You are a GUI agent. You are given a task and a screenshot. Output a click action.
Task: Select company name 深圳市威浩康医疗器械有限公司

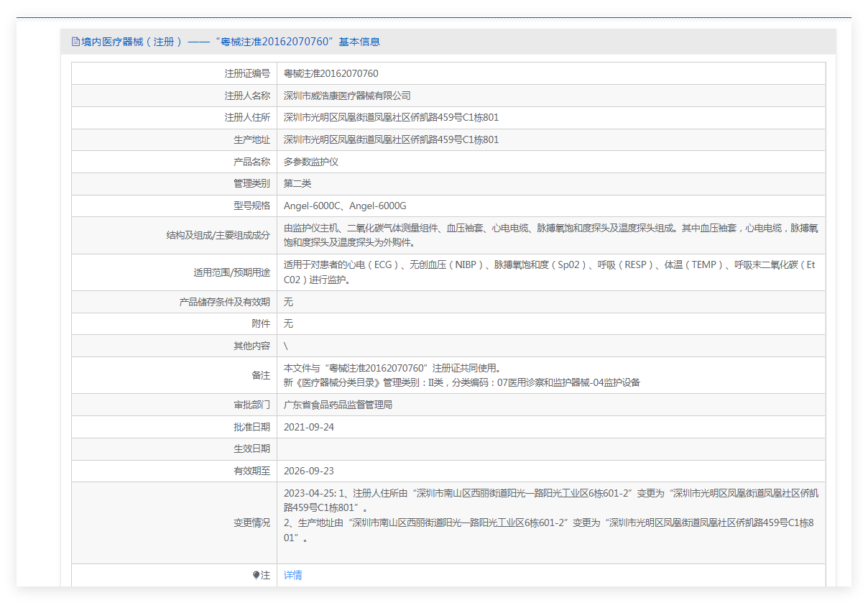click(347, 96)
